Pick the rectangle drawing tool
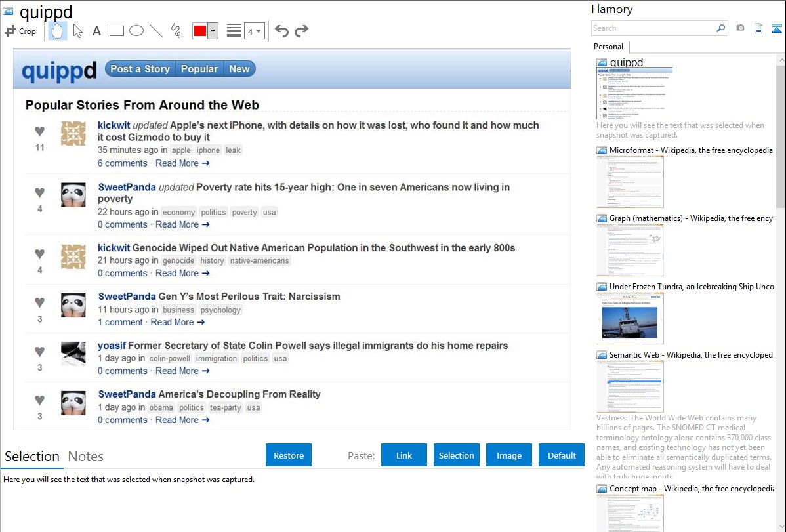This screenshot has width=786, height=532. click(117, 31)
